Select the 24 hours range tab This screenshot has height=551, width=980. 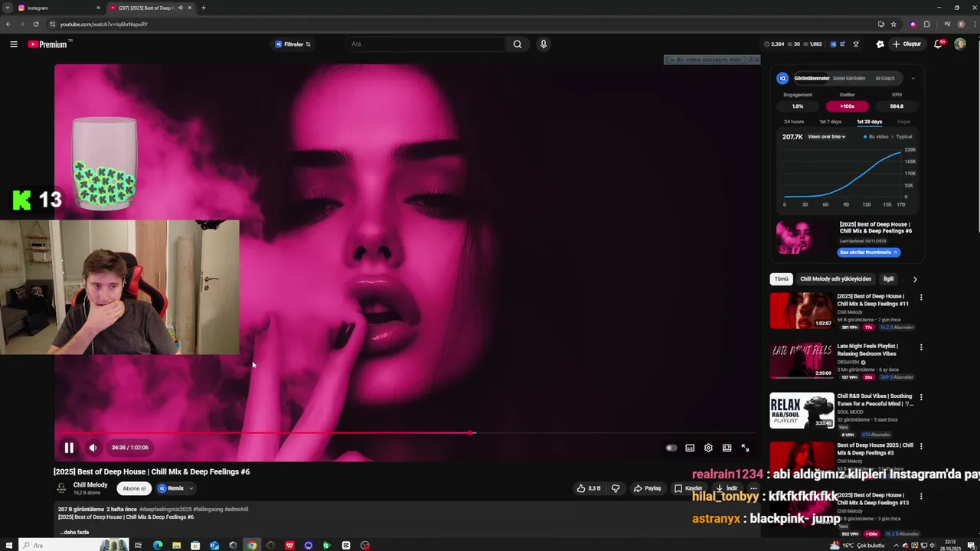(794, 122)
